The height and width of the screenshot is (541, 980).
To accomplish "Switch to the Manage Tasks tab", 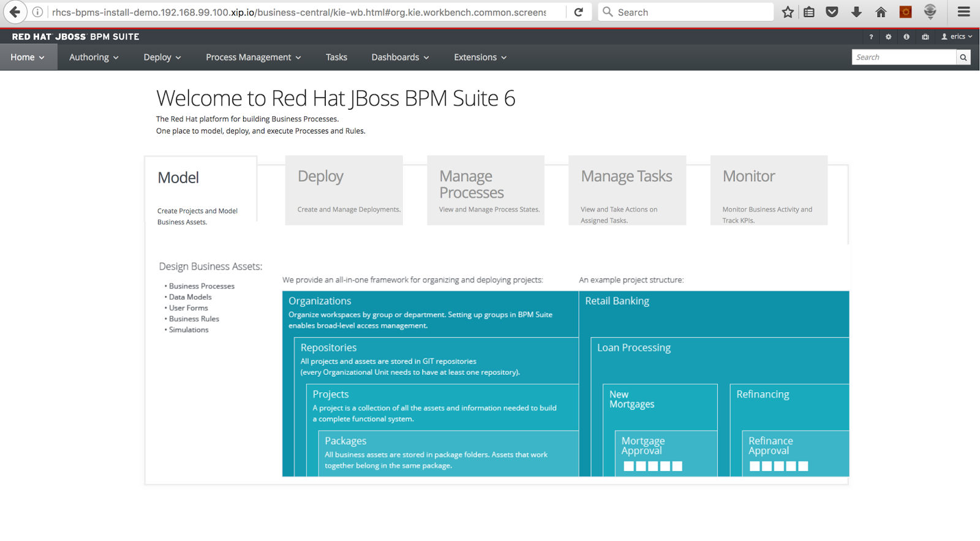I will point(627,191).
